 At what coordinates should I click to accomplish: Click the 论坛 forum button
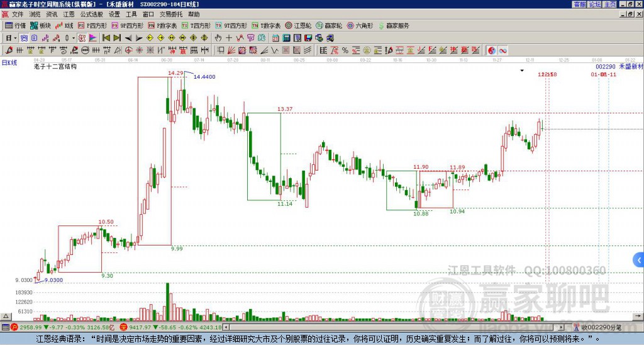594,4
